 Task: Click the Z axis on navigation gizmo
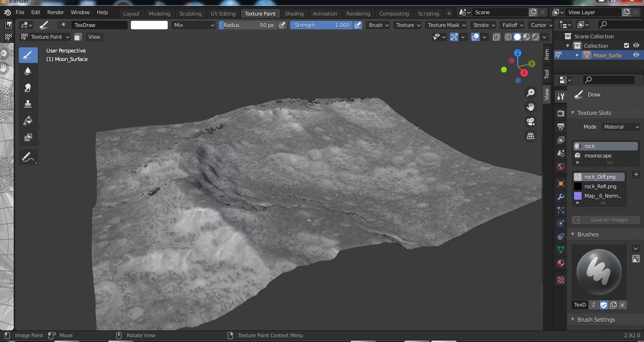[518, 53]
